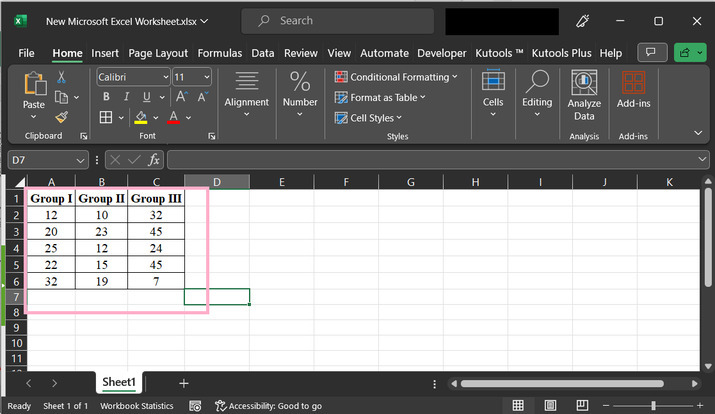
Task: Click the Copy icon
Action: tap(61, 97)
